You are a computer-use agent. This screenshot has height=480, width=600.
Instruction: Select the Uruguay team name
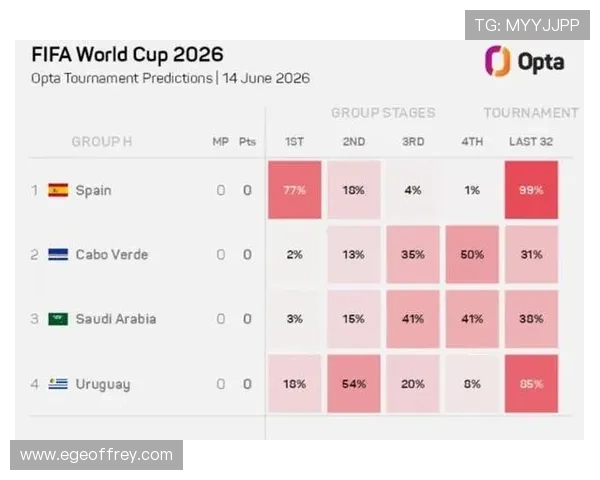click(103, 384)
